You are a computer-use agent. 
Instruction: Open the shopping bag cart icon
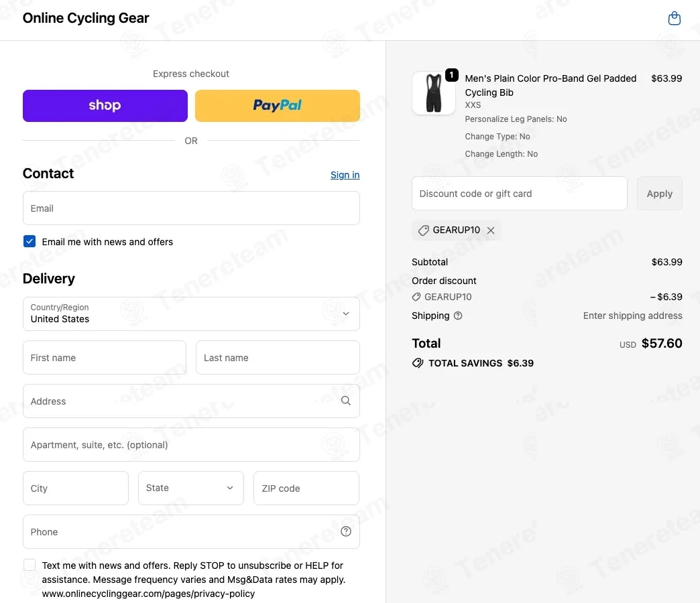pyautogui.click(x=674, y=18)
